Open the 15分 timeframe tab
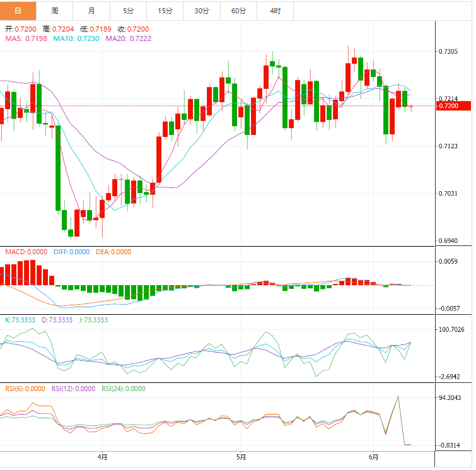Image resolution: width=476 pixels, height=470 pixels. point(165,11)
